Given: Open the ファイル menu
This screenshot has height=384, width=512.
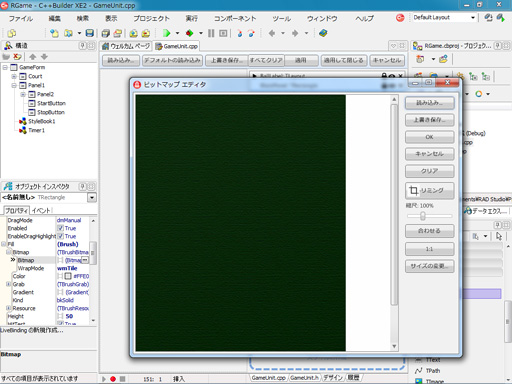Looking at the screenshot, I should point(21,18).
